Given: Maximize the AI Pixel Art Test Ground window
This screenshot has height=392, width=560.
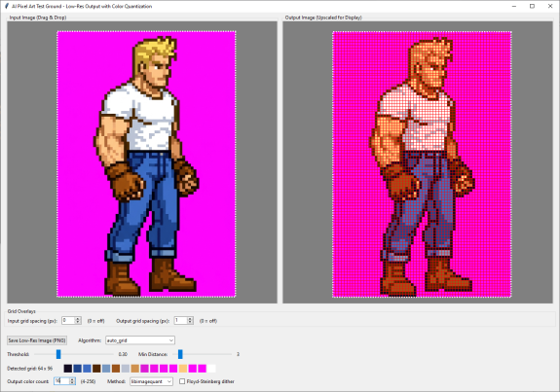Looking at the screenshot, I should pos(532,6).
